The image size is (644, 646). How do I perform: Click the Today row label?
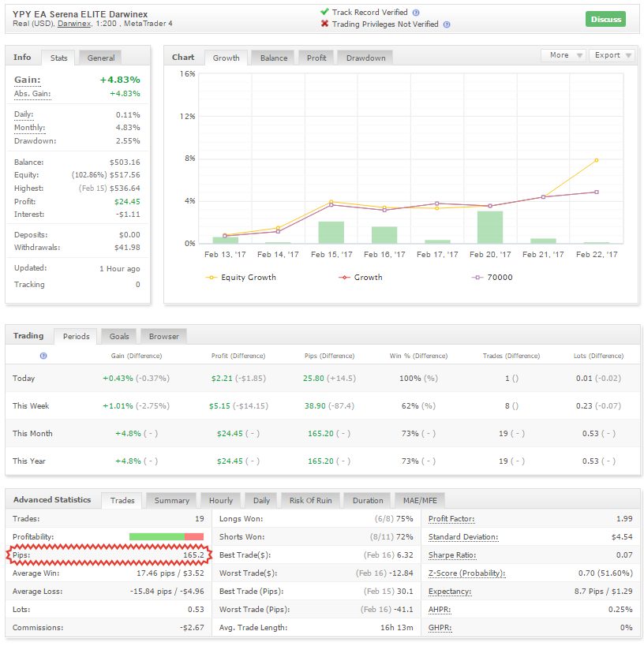(x=24, y=379)
